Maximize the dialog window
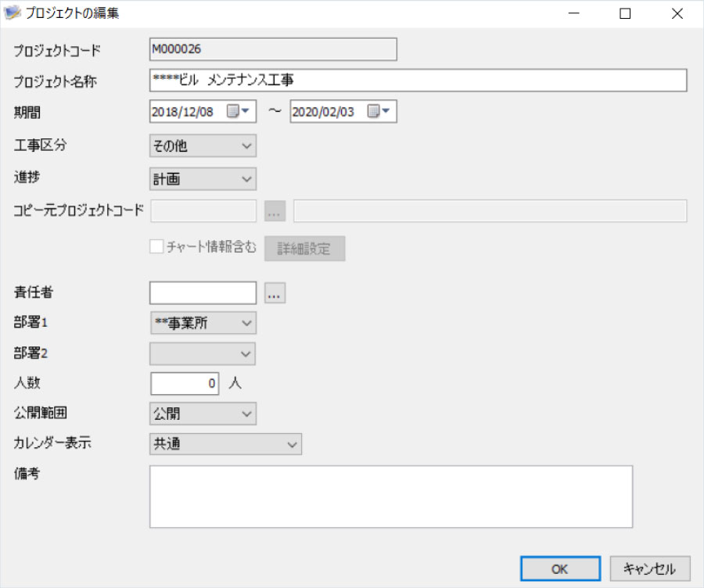 tap(625, 13)
